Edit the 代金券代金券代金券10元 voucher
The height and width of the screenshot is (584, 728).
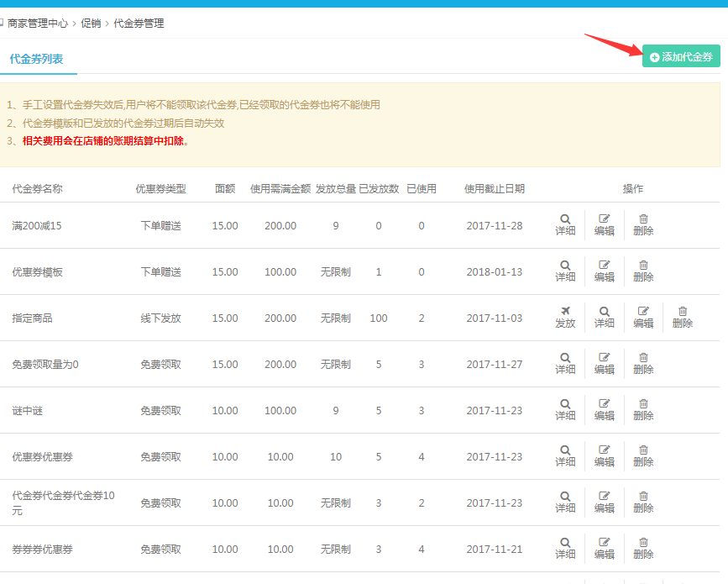tap(604, 502)
